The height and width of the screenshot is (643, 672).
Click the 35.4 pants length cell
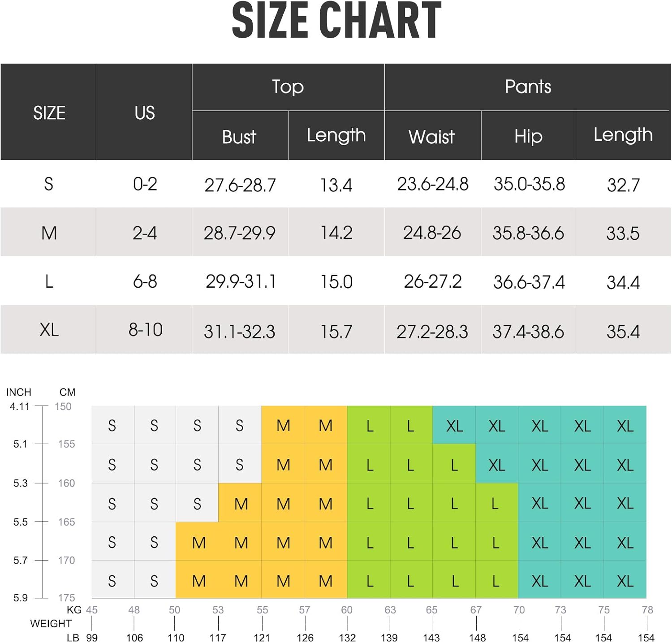pos(623,332)
